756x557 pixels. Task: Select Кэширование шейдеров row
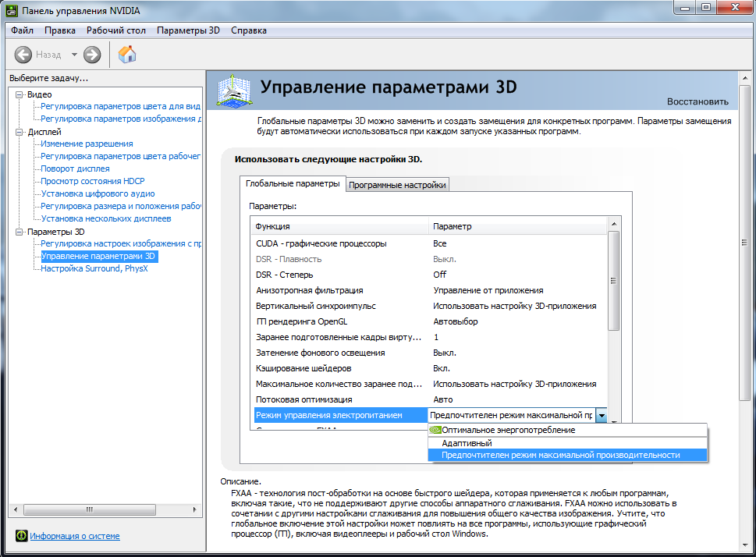429,368
